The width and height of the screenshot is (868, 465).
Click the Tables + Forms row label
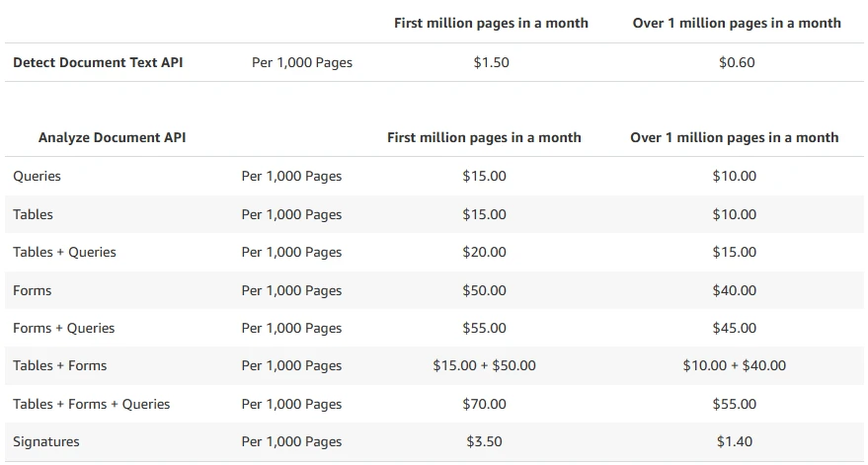[59, 365]
